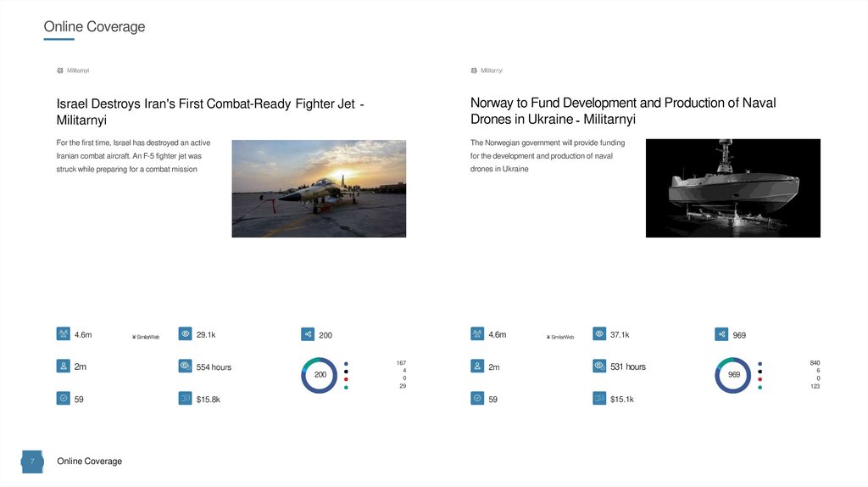Click the donut chart showing 200 shares
The image size is (868, 487).
tap(320, 375)
